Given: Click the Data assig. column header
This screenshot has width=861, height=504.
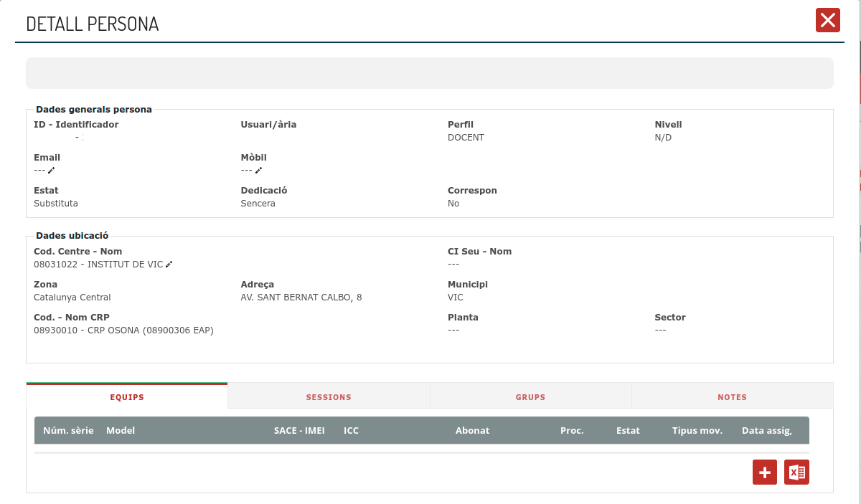Looking at the screenshot, I should pyautogui.click(x=766, y=431).
